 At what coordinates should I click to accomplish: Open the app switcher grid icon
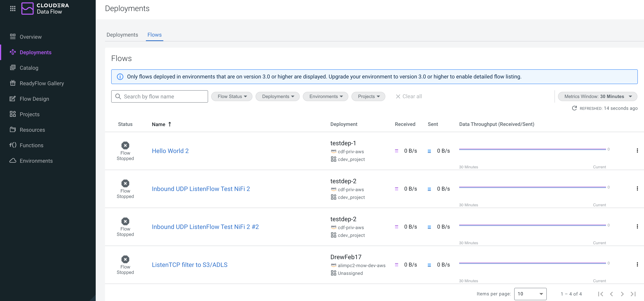tap(13, 9)
